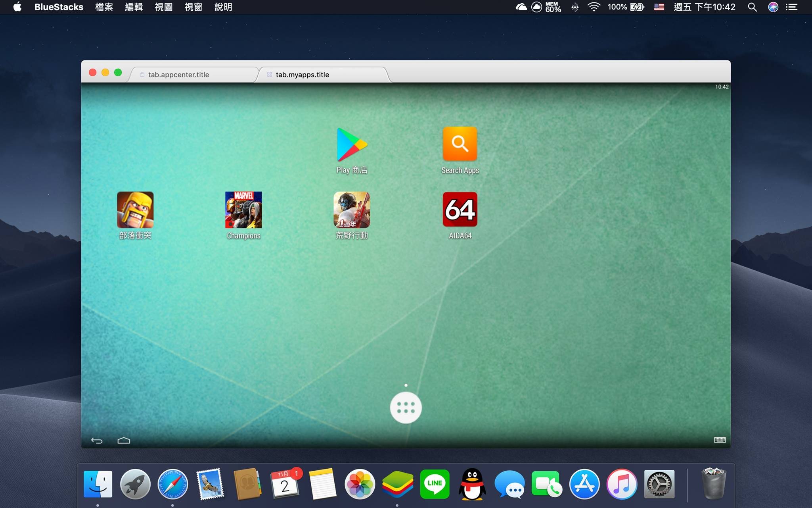Open Finder from the Dock

(98, 484)
